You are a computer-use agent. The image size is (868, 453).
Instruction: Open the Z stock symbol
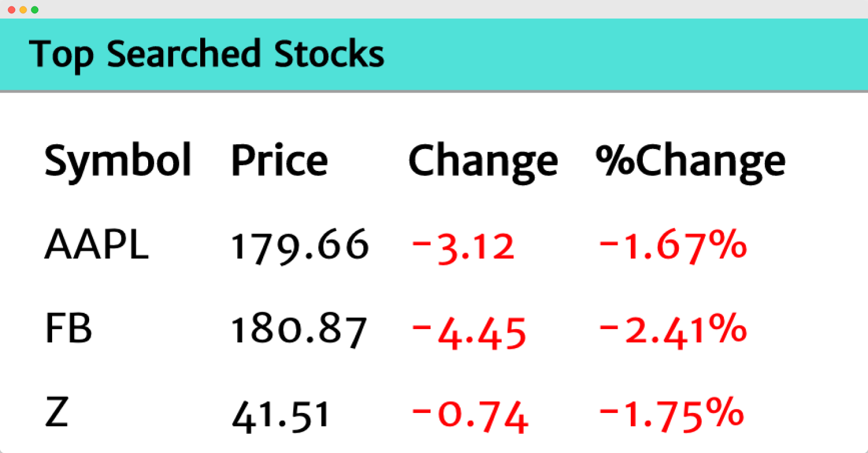pos(57,412)
